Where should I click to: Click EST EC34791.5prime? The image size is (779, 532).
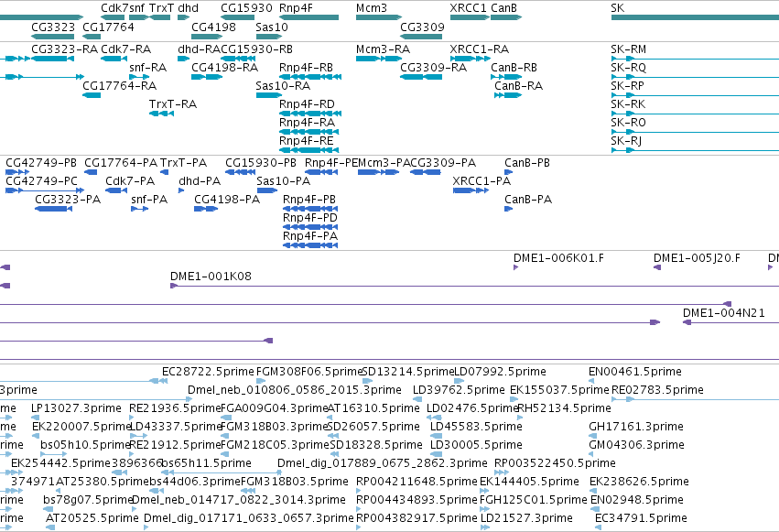coord(598,528)
